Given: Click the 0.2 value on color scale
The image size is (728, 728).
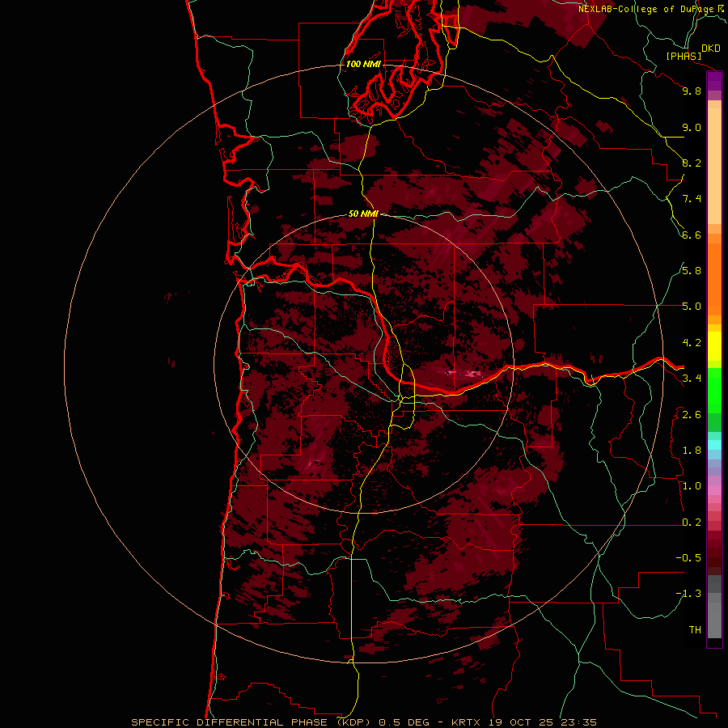Looking at the screenshot, I should pyautogui.click(x=692, y=523).
